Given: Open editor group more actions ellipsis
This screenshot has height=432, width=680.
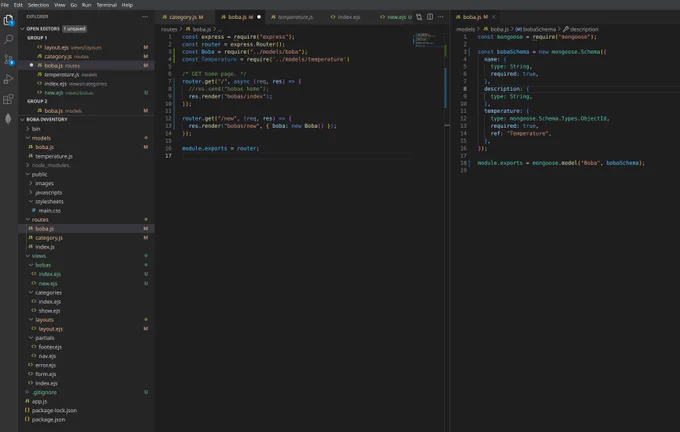Looking at the screenshot, I should (x=441, y=17).
